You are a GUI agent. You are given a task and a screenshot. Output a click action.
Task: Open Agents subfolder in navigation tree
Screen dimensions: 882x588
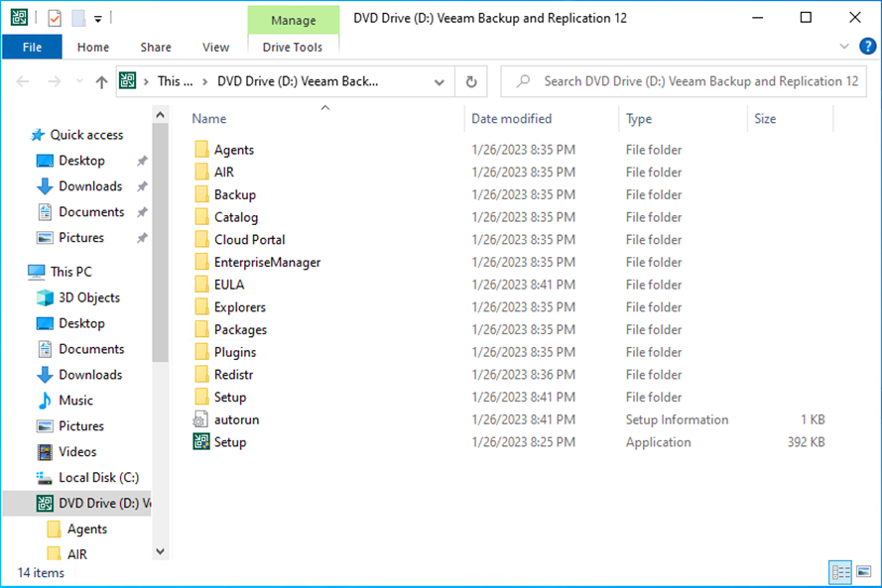[86, 529]
